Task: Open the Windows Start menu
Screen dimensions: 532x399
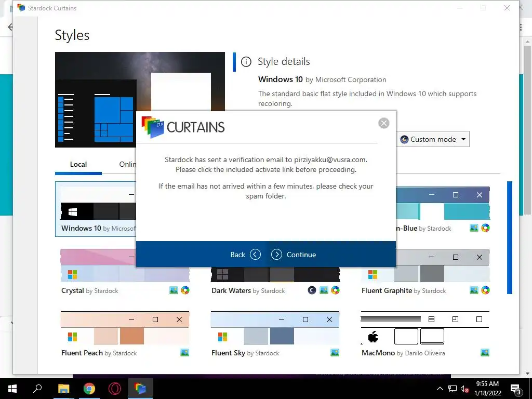Action: pyautogui.click(x=12, y=389)
